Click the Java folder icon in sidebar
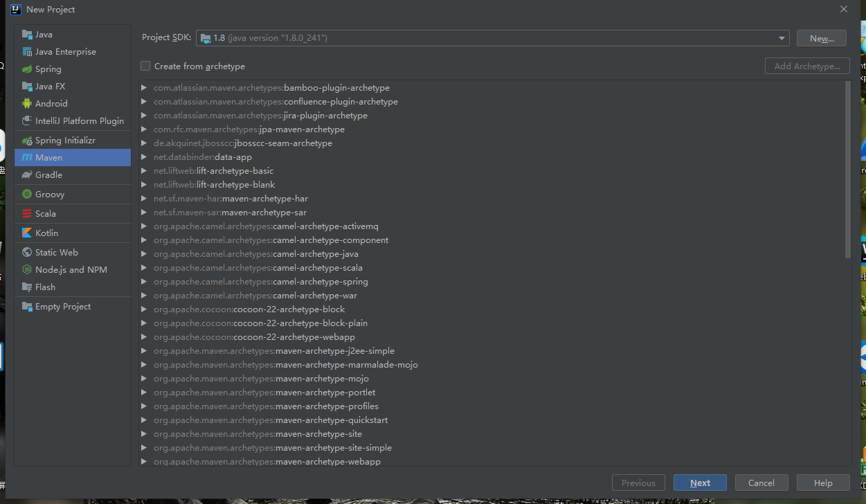This screenshot has width=866, height=504. [x=27, y=35]
